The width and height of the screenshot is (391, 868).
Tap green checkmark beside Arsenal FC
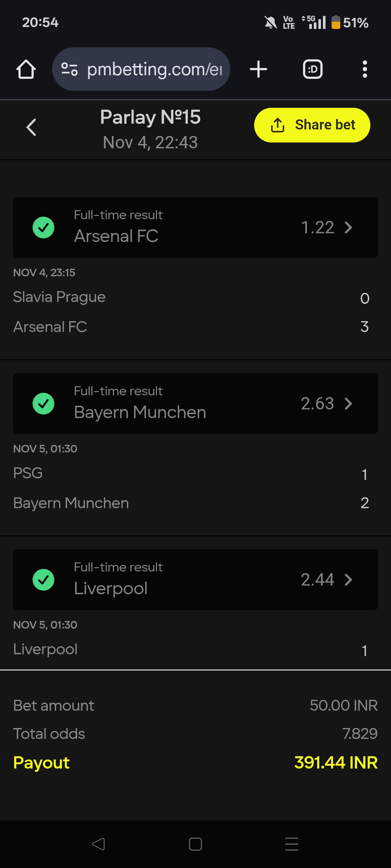click(43, 227)
